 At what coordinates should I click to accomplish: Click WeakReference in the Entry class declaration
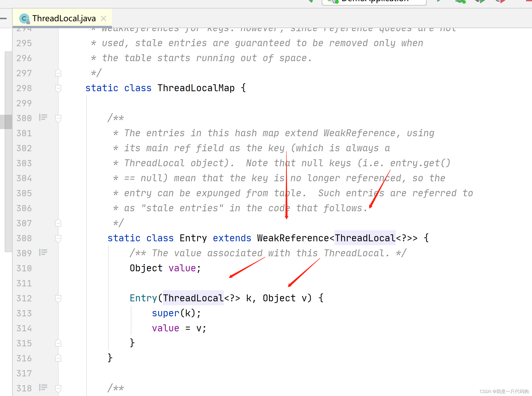(293, 238)
